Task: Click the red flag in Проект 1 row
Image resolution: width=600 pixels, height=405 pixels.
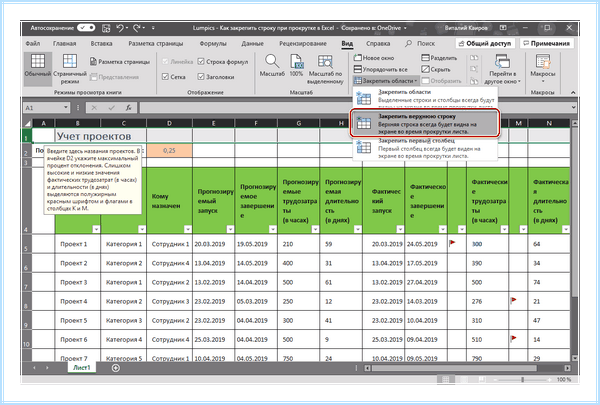Action: coord(452,243)
